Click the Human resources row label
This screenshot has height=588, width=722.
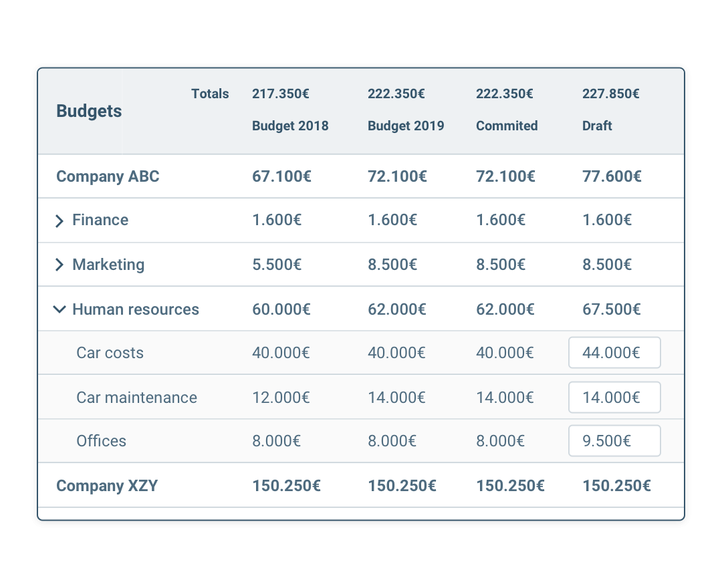[x=135, y=309]
